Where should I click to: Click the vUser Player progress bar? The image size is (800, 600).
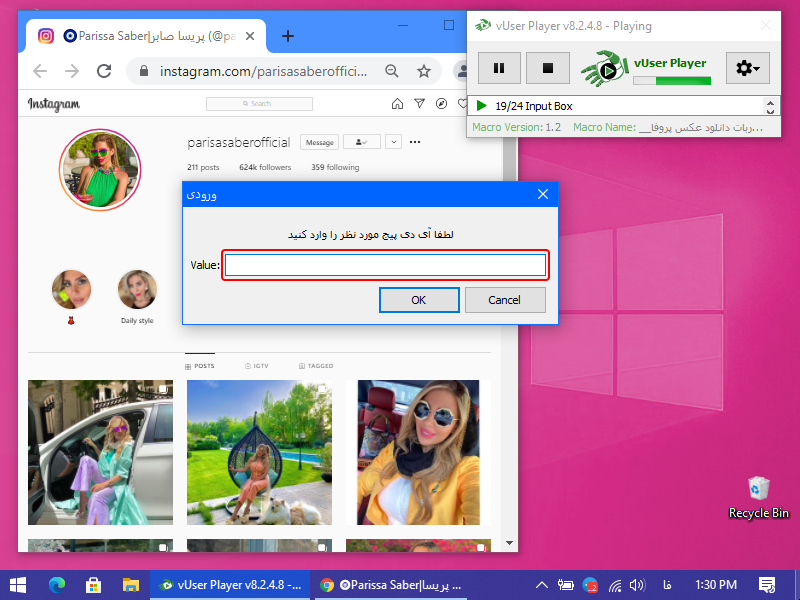[x=672, y=81]
